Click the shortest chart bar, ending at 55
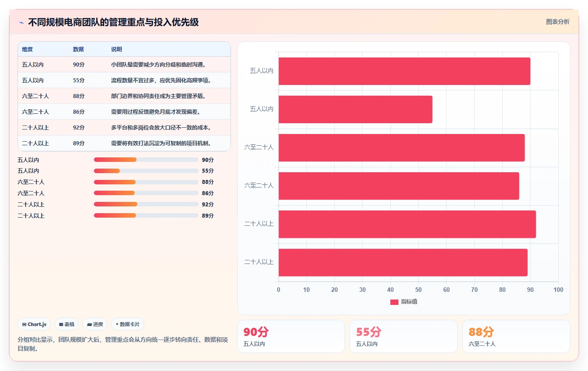The height and width of the screenshot is (371, 588). 355,109
